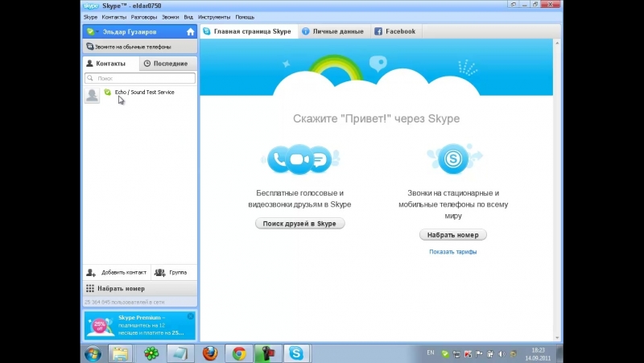
Task: Click the Skype taskbar button
Action: coord(296,353)
